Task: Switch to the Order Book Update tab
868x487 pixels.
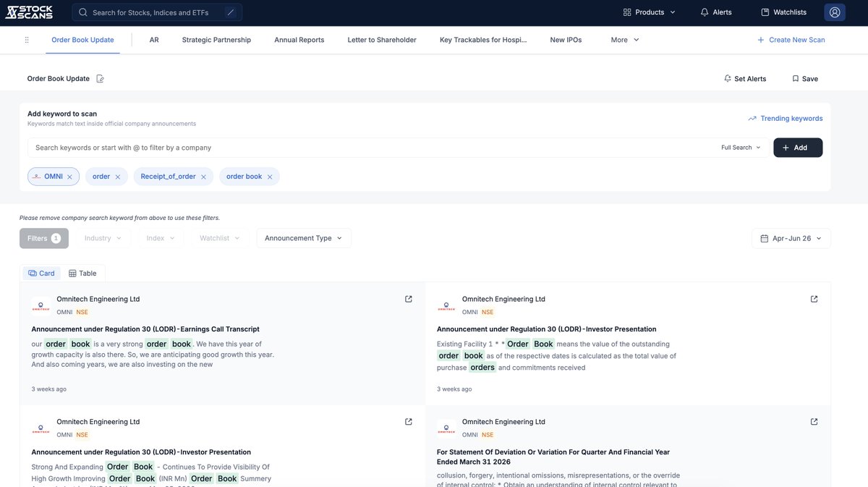Action: 82,40
